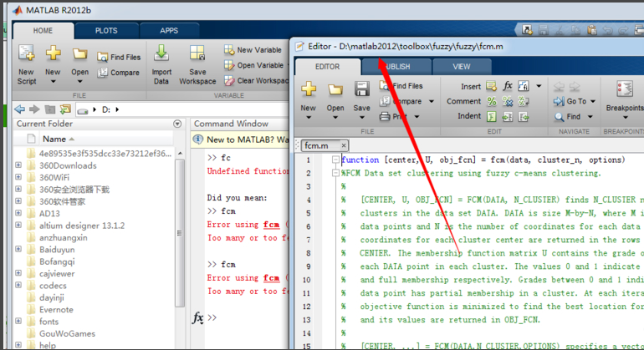
Task: Switch to APPS tab
Action: point(169,31)
